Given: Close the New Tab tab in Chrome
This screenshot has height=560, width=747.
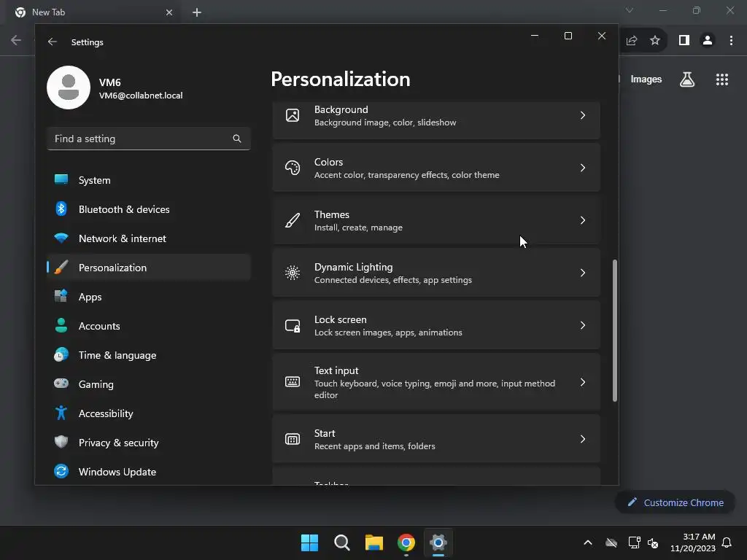Looking at the screenshot, I should [169, 12].
